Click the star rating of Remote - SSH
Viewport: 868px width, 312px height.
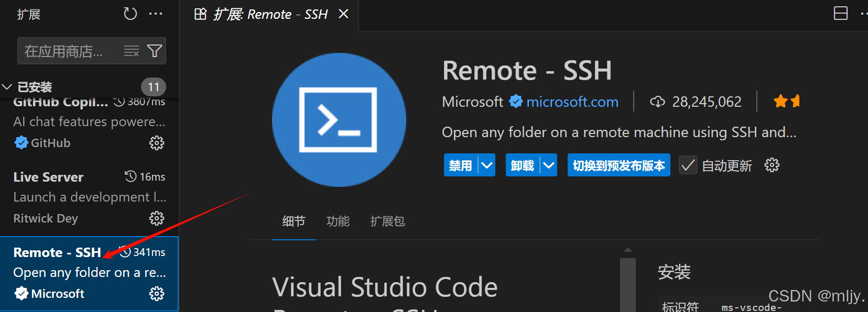click(x=786, y=101)
